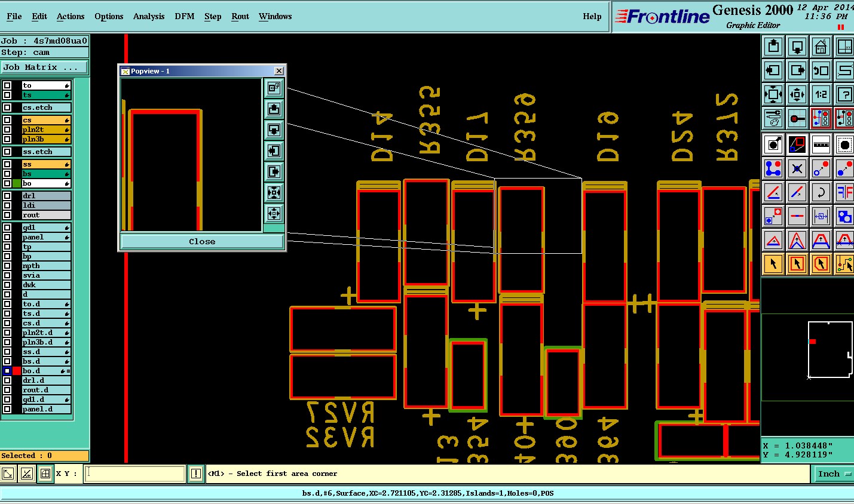Click the question mark help icon
854x504 pixels.
click(x=844, y=94)
